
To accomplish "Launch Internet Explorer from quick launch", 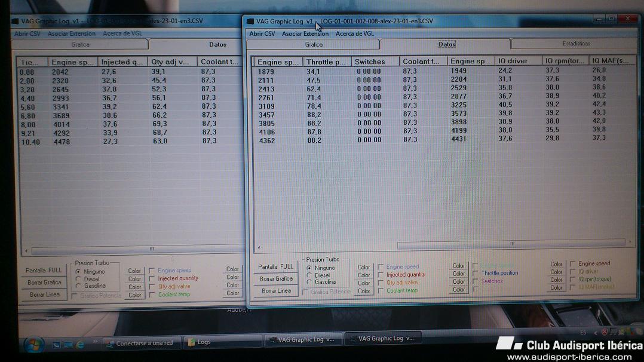I will pos(80,344).
